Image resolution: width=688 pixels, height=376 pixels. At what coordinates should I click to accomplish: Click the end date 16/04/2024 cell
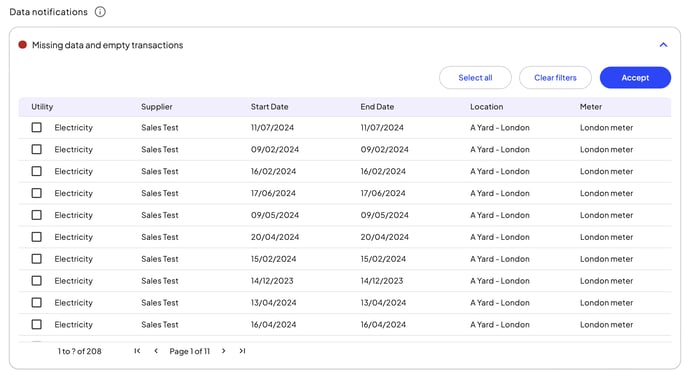point(383,325)
